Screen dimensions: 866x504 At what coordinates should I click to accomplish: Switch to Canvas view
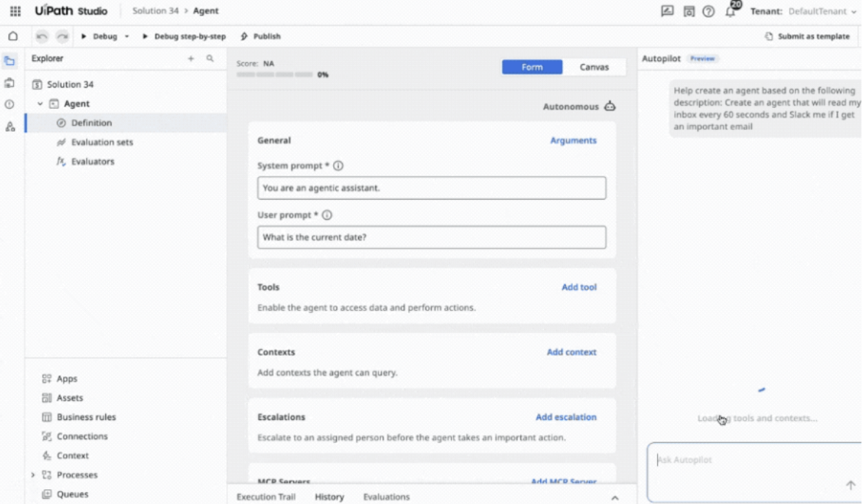(x=594, y=67)
